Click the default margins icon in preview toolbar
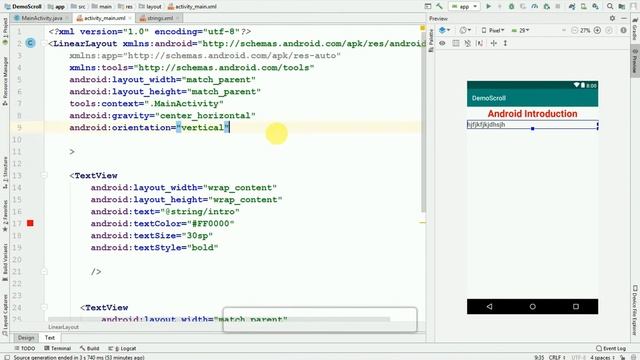 point(480,43)
